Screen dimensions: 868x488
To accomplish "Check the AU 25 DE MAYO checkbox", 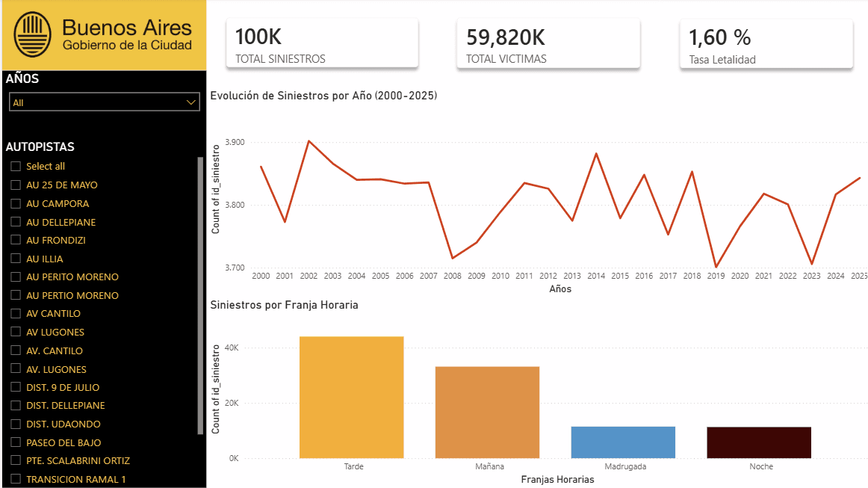I will pyautogui.click(x=16, y=185).
